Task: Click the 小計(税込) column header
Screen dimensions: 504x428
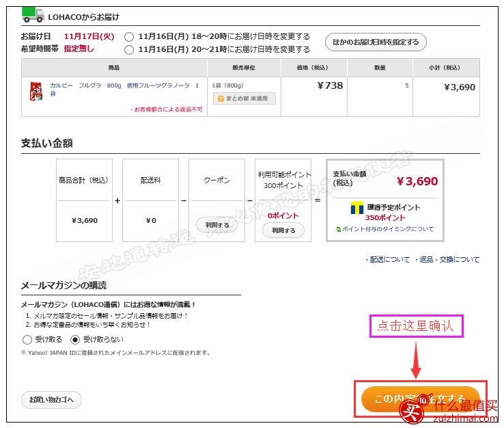Action: click(x=445, y=68)
